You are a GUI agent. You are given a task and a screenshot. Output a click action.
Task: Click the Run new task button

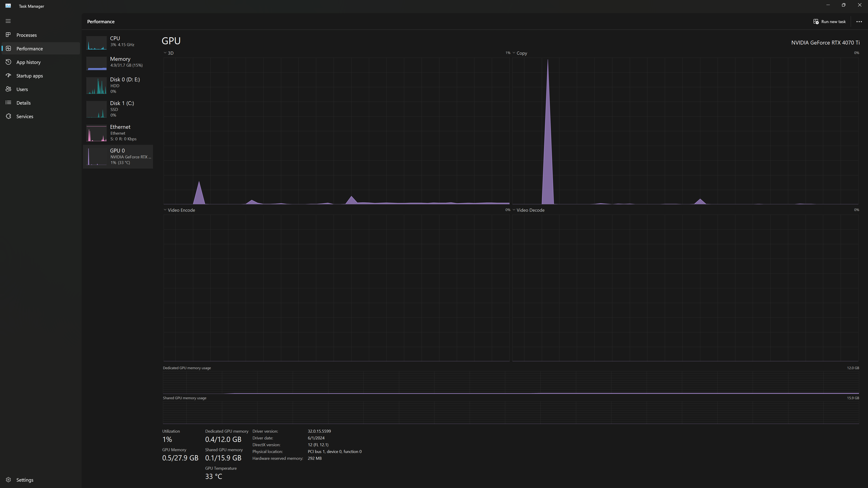click(829, 21)
